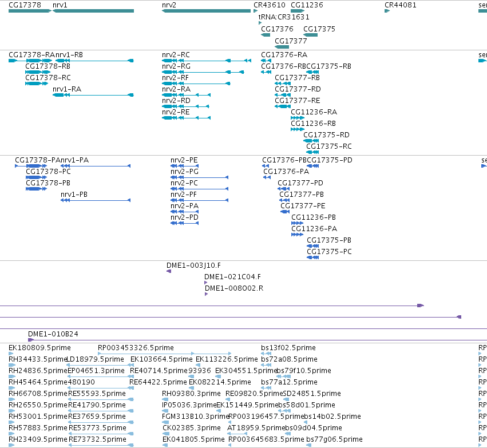The image size is (487, 448).
Task: Open the DME1-010B24 feature label
Action: (x=53, y=334)
